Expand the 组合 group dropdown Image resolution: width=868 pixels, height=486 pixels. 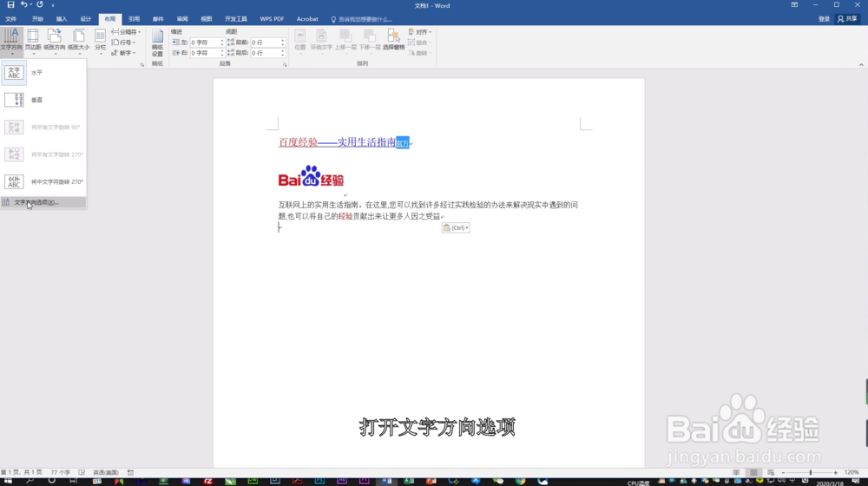(x=420, y=43)
